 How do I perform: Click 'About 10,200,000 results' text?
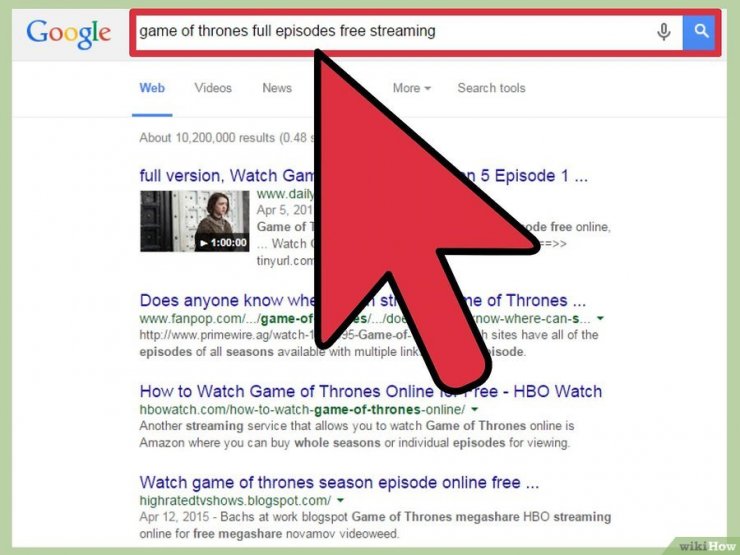pos(226,138)
